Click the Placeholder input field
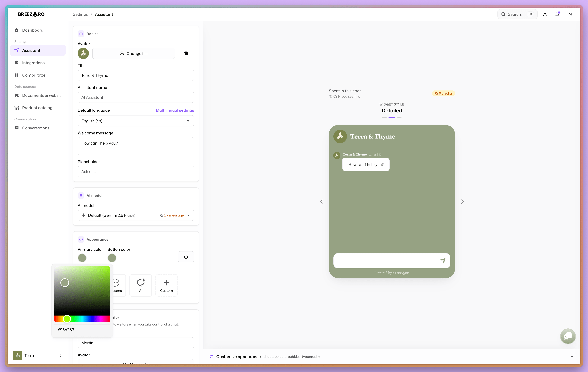Screen dimensions: 588x372 click(x=136, y=172)
